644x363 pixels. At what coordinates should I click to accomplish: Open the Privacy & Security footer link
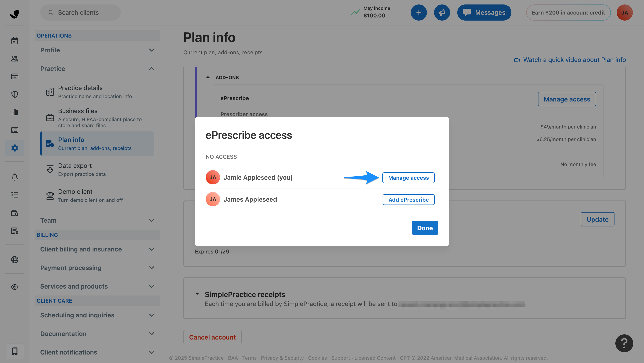tap(282, 358)
